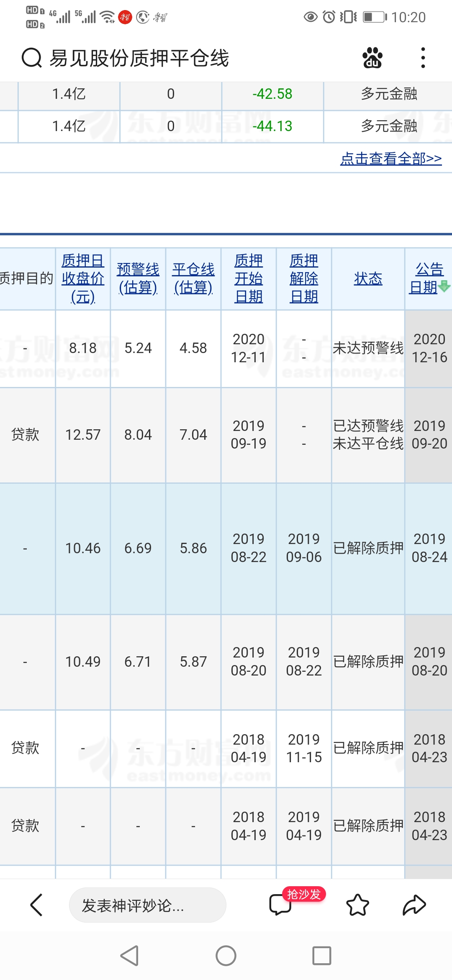Sort by 质押开始日期 header

click(x=249, y=279)
